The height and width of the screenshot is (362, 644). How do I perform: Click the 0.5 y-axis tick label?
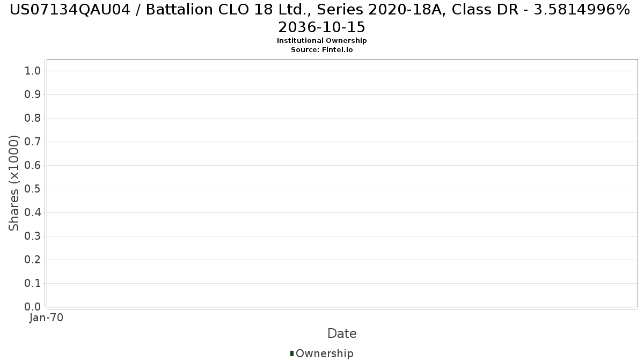pos(33,189)
